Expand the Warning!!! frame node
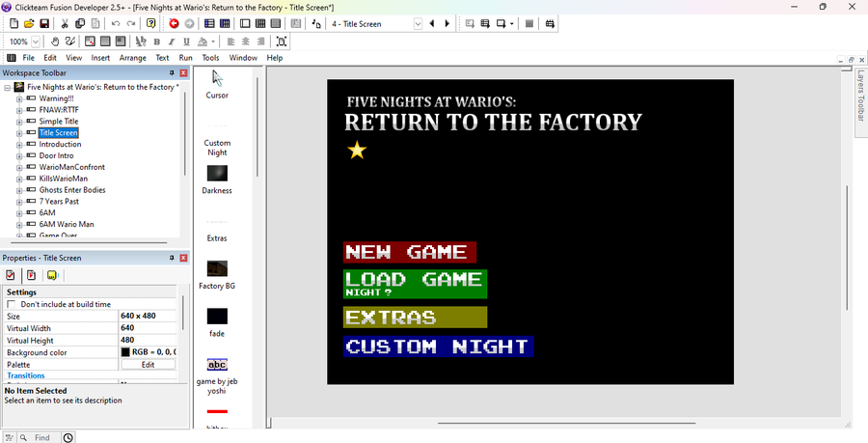The height and width of the screenshot is (443, 868). coord(19,98)
